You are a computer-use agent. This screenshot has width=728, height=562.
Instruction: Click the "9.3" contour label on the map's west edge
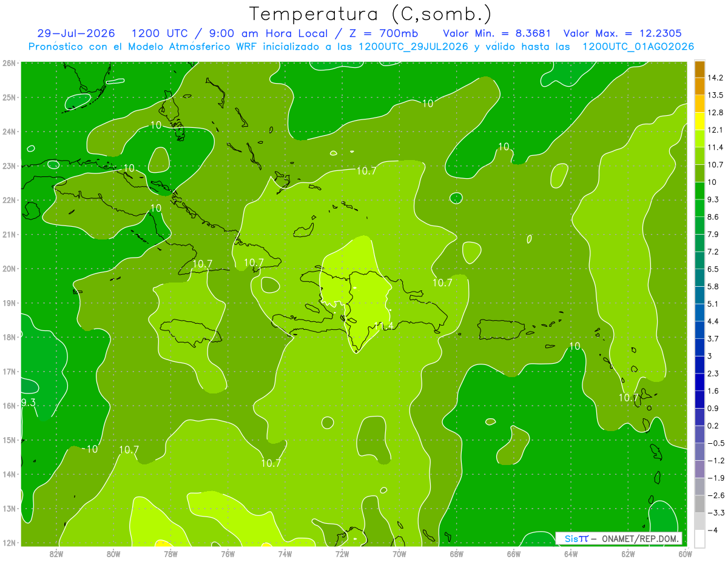pos(28,402)
